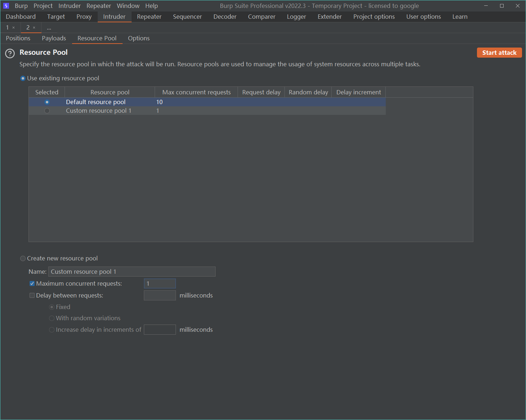Switch to the Decoder tab
526x420 pixels.
(x=225, y=17)
